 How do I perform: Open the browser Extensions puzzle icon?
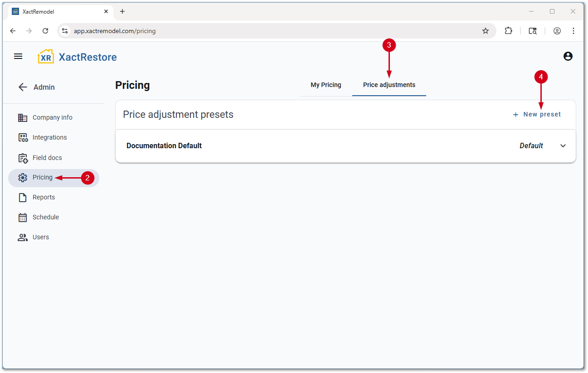tap(508, 31)
